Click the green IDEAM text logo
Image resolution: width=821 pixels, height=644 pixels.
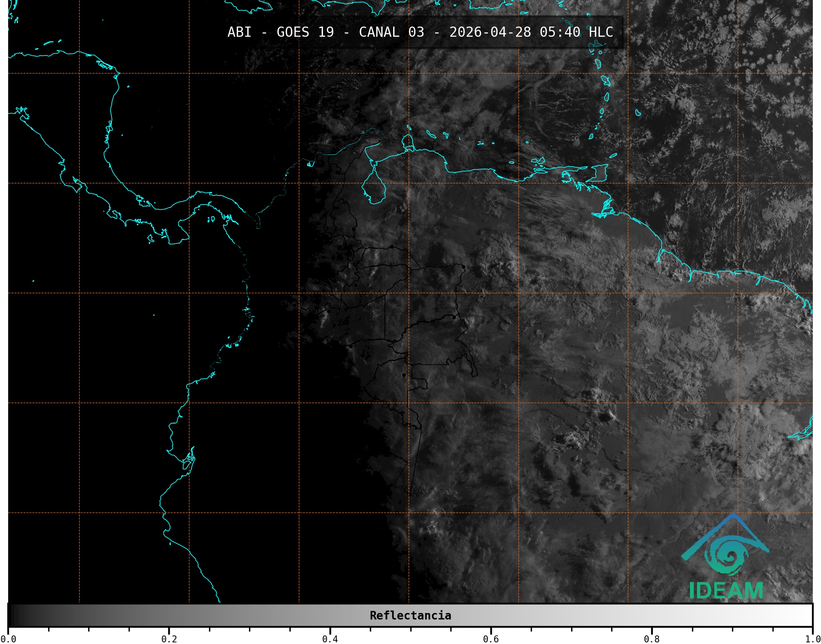[x=726, y=591]
